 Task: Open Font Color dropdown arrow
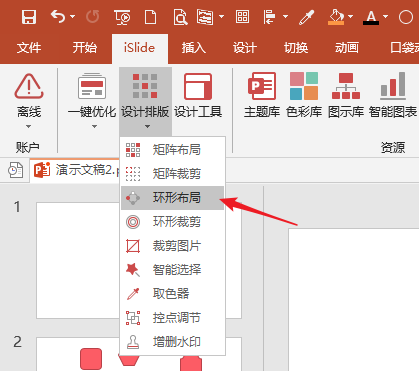pyautogui.click(x=385, y=16)
